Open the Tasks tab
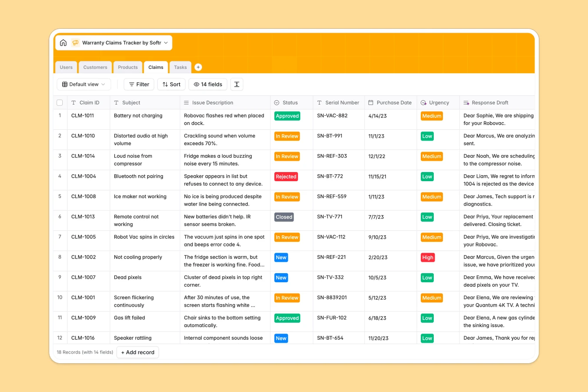Viewport: 588px width, 392px height. 180,67
